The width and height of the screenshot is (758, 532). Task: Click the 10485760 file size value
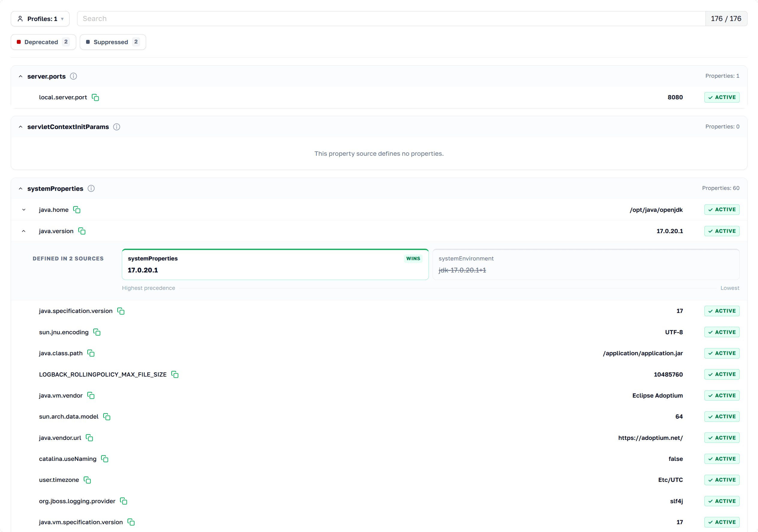[x=668, y=374]
